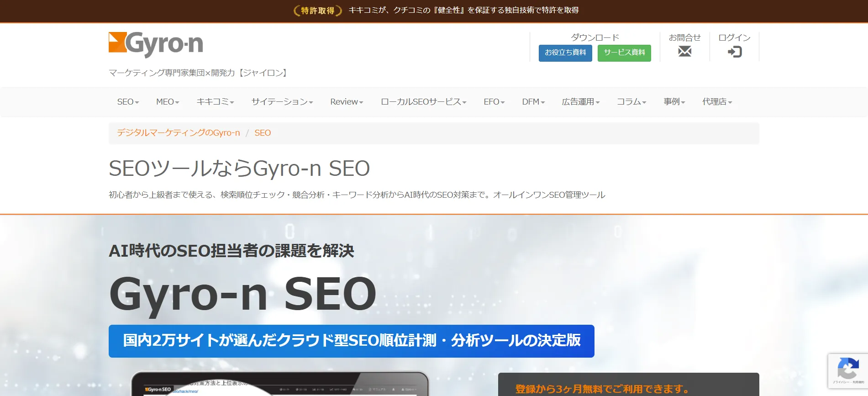
Task: Open the 特許取得 badge in top banner
Action: [x=317, y=11]
